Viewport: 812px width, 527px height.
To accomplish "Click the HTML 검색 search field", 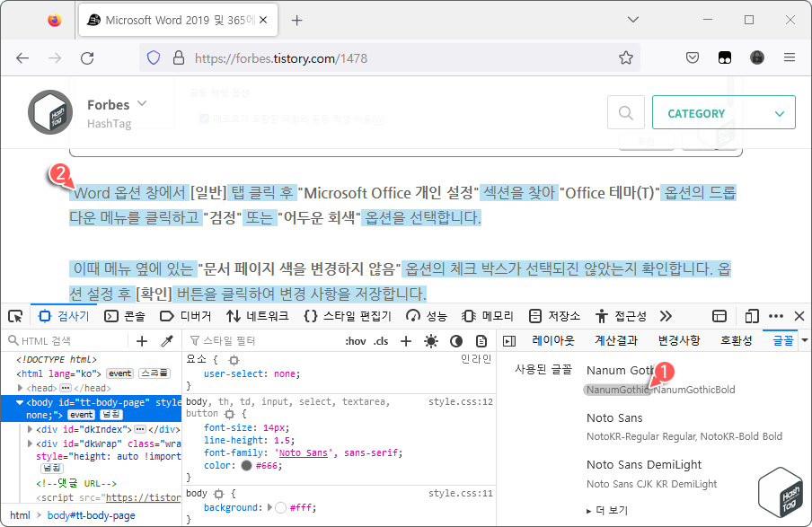I will (67, 340).
